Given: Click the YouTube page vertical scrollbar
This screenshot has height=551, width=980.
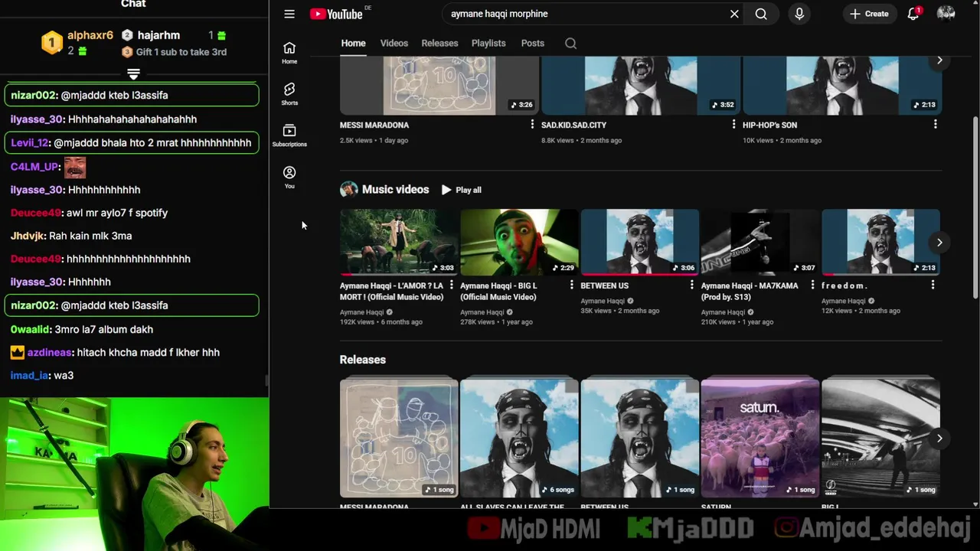Looking at the screenshot, I should coord(975,207).
